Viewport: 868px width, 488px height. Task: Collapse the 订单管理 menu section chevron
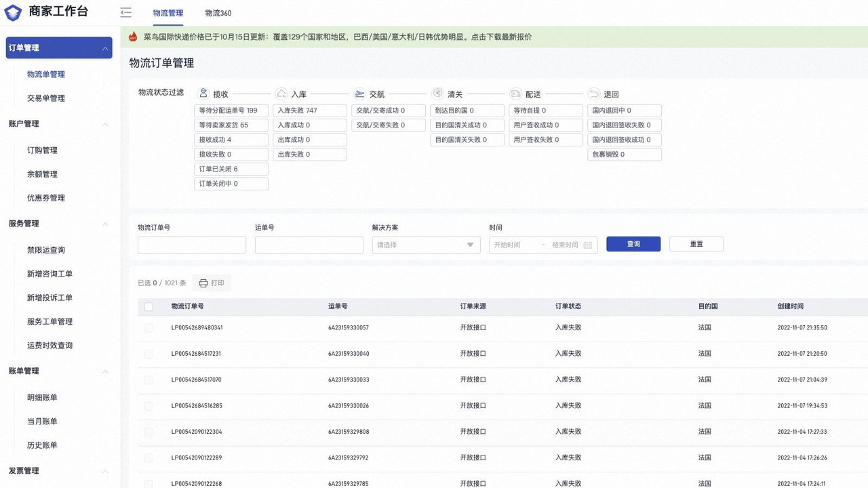coord(104,48)
